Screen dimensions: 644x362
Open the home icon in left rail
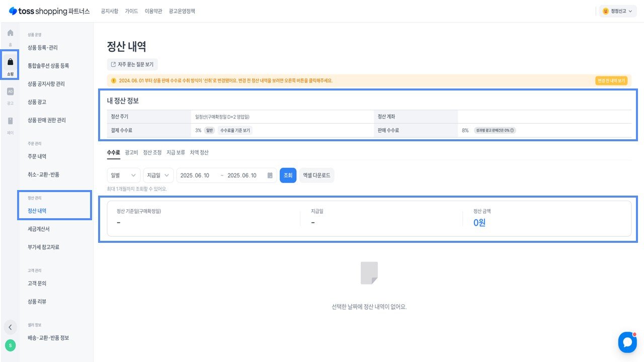[10, 33]
